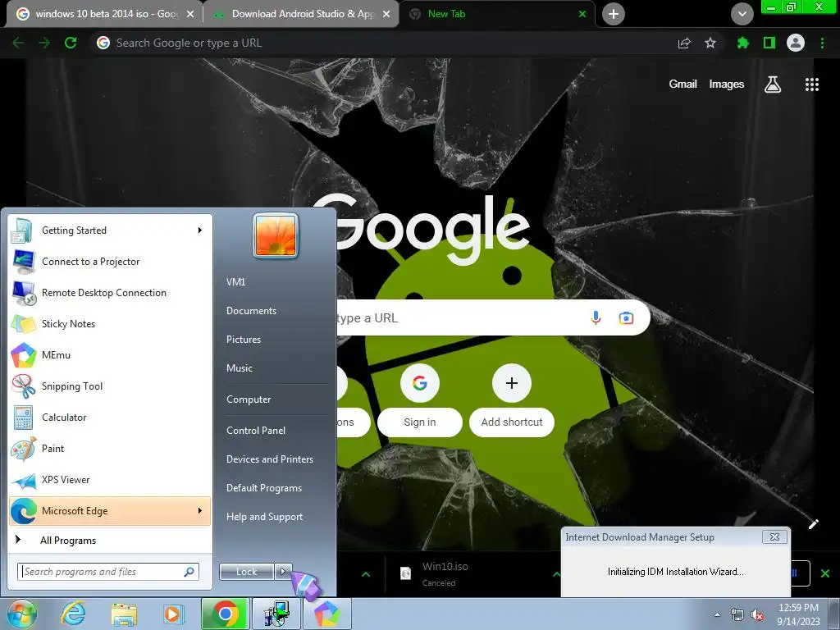Open Internet Explorer from taskbar

tap(73, 614)
